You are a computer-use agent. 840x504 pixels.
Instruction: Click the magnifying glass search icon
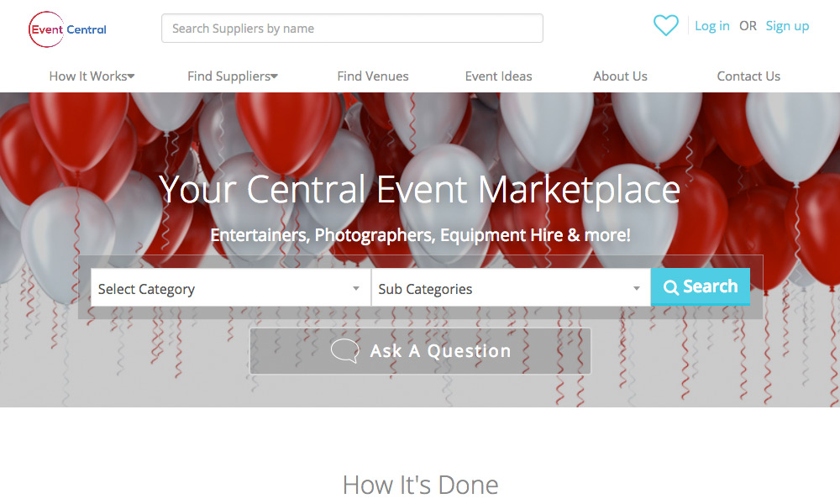coord(670,287)
